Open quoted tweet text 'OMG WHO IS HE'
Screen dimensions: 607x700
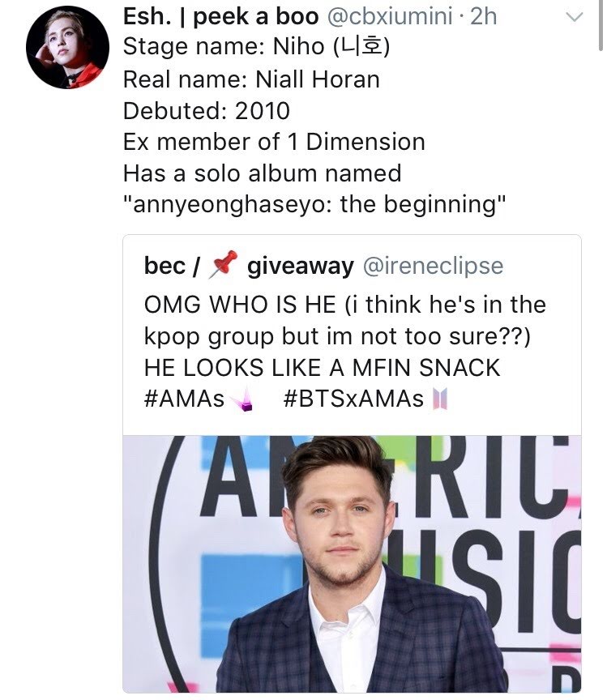(x=240, y=305)
